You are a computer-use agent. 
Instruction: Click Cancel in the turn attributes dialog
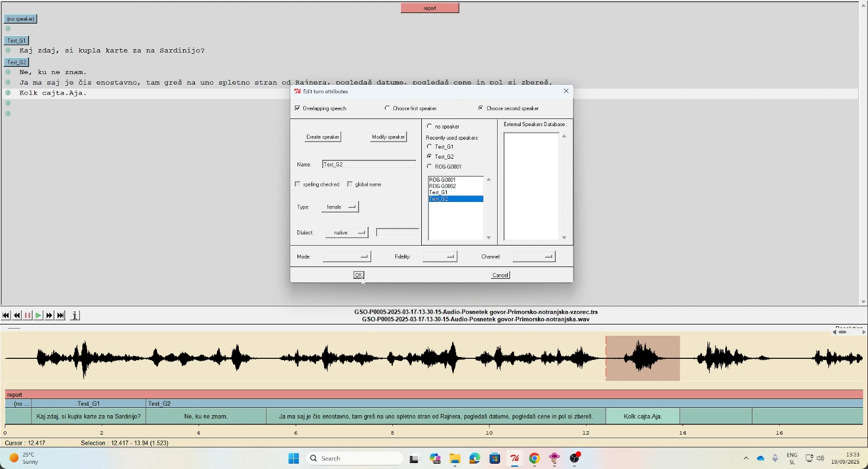501,275
